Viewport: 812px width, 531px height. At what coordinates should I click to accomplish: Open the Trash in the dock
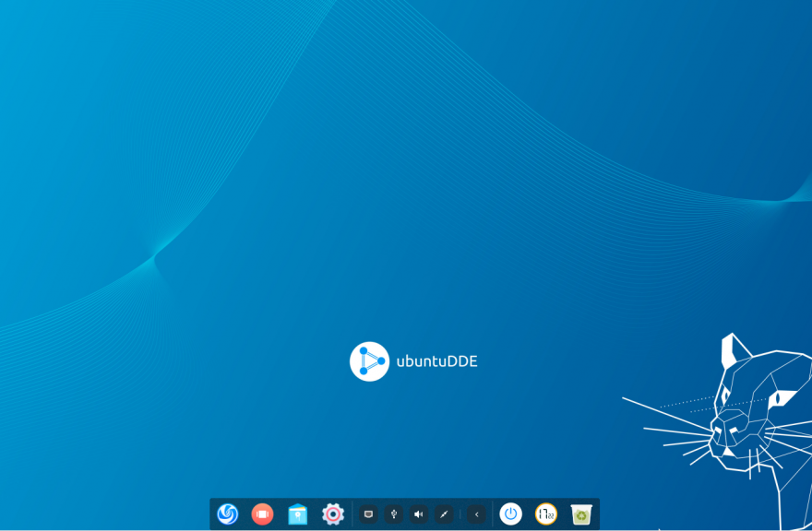[581, 513]
